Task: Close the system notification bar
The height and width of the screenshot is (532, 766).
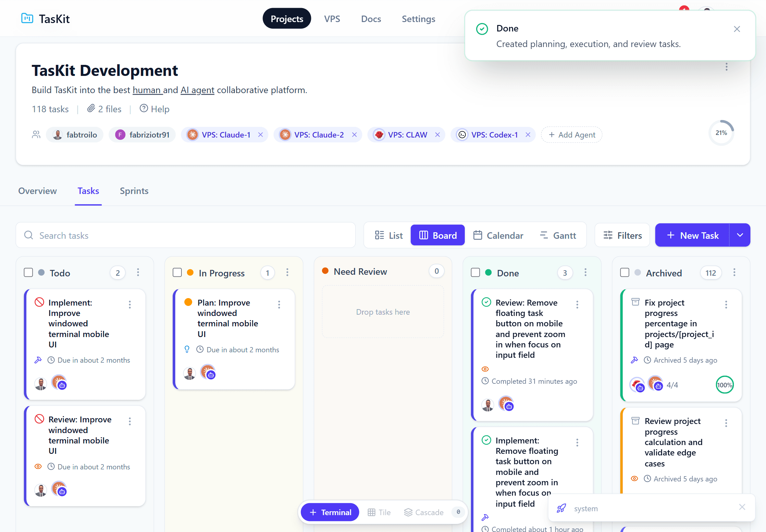Action: pyautogui.click(x=742, y=507)
